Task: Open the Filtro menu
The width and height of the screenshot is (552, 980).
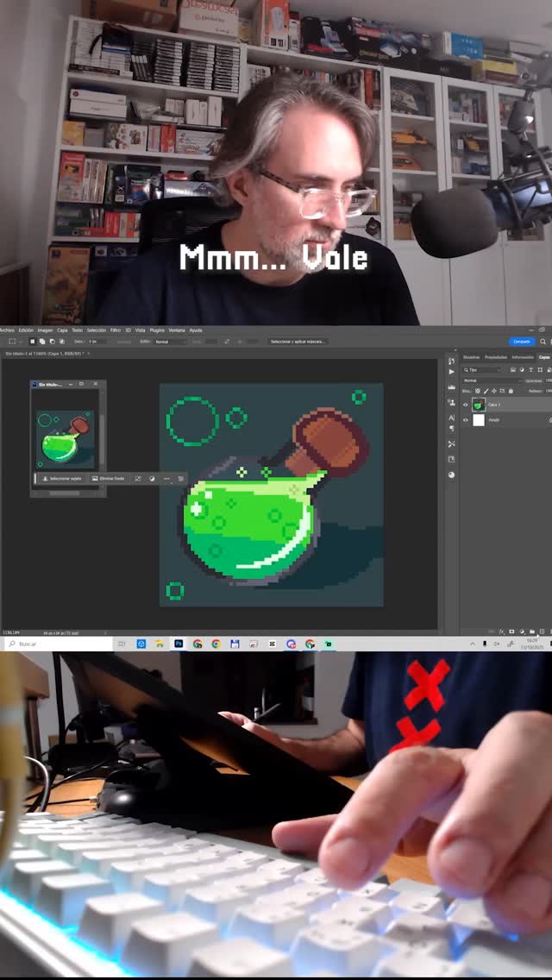Action: [116, 330]
